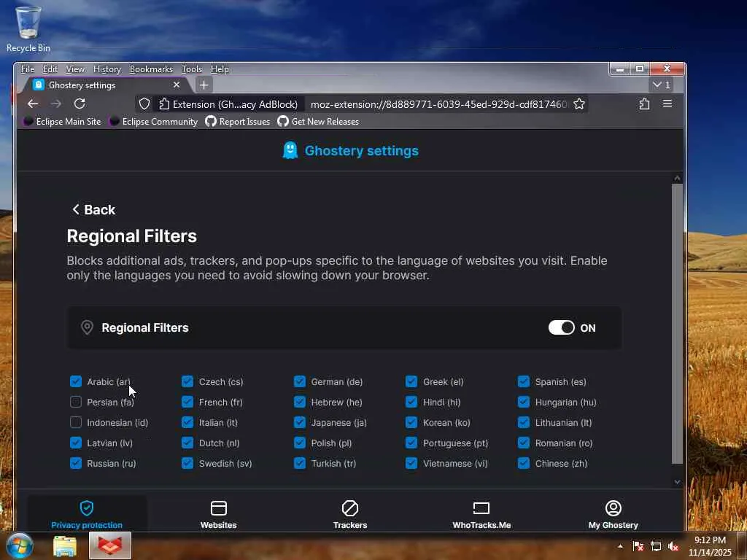Switch to the Trackers section

tap(349, 514)
